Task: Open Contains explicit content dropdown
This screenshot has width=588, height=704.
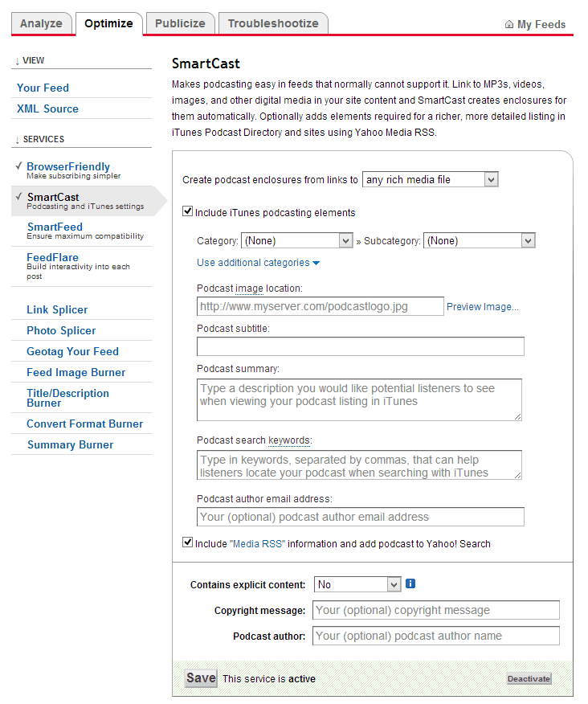Action: point(357,585)
